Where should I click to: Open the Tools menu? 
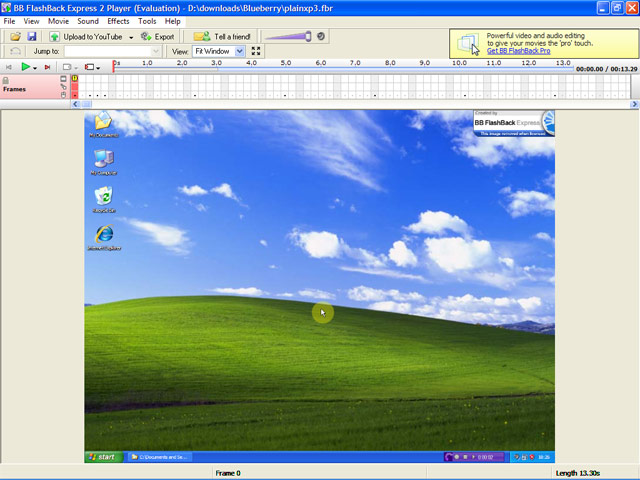point(147,21)
